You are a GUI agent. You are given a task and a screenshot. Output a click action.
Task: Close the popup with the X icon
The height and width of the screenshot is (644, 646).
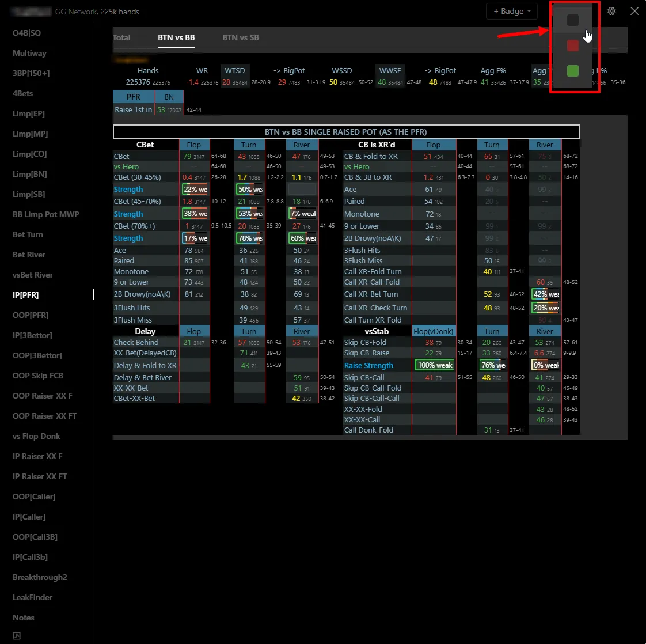click(634, 11)
